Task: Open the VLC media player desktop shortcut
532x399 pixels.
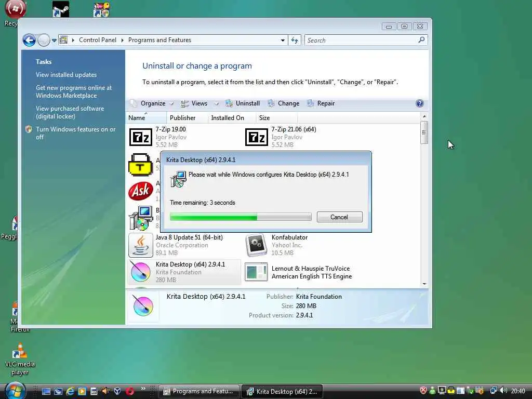Action: click(x=20, y=360)
